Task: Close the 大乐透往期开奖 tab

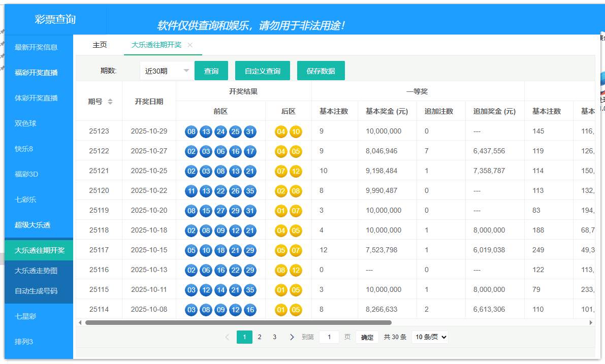Action: [189, 45]
